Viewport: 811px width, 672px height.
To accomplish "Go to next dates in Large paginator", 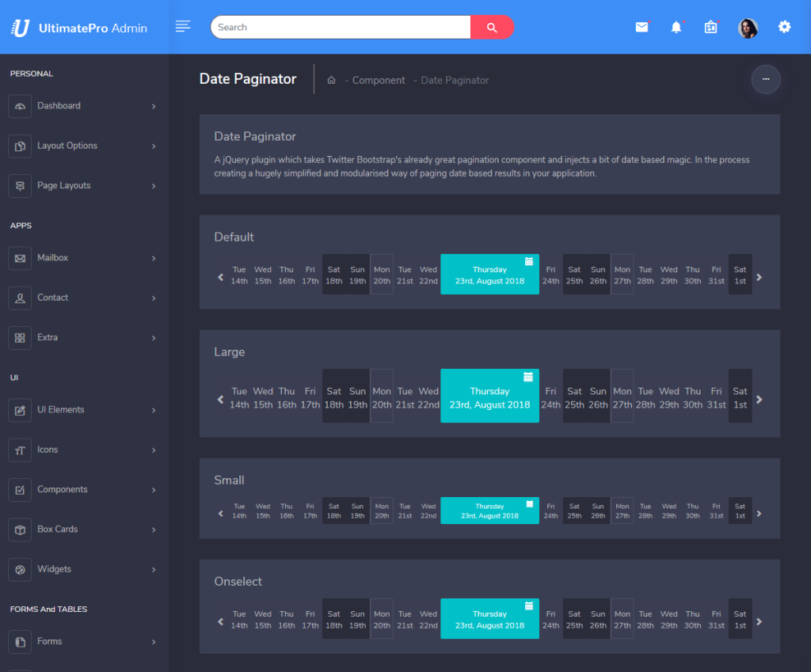I will 759,400.
